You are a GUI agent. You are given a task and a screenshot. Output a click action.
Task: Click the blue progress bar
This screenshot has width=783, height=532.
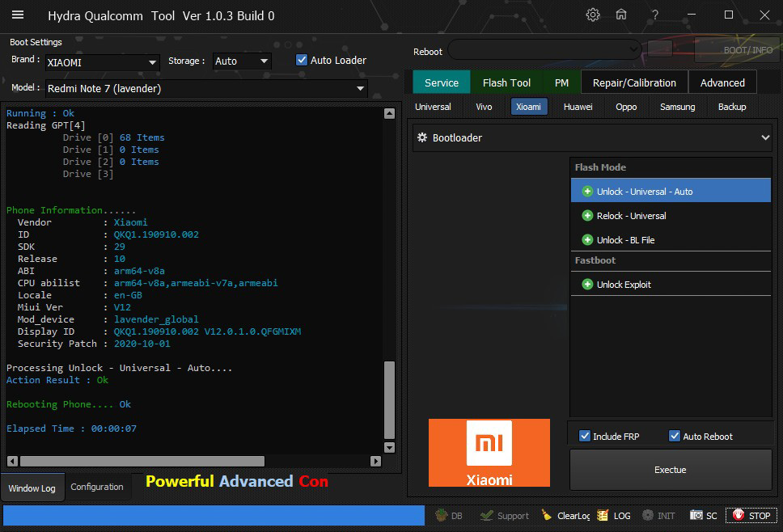coord(214,515)
